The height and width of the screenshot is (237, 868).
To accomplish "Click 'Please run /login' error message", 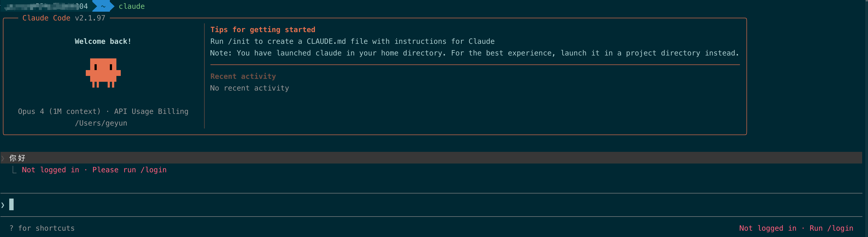I will pos(129,170).
